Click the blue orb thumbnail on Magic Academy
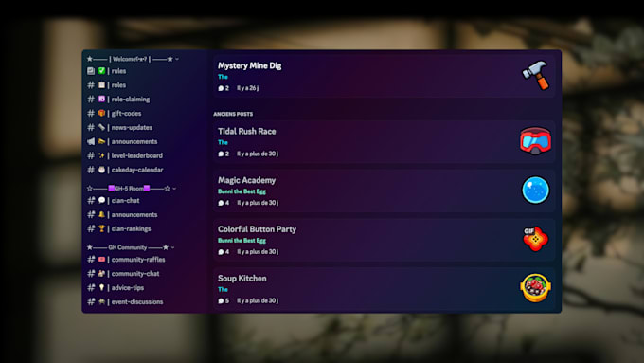Viewport: 644px width, 363px height. point(536,190)
